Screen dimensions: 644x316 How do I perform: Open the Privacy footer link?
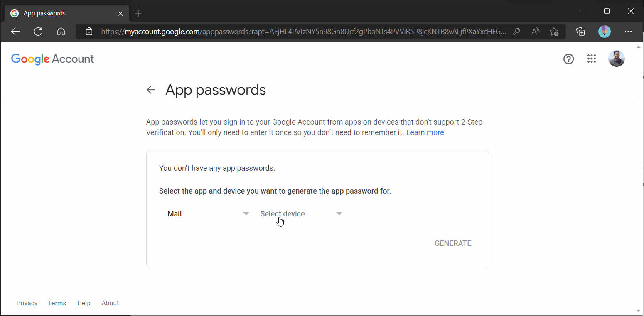coord(27,303)
